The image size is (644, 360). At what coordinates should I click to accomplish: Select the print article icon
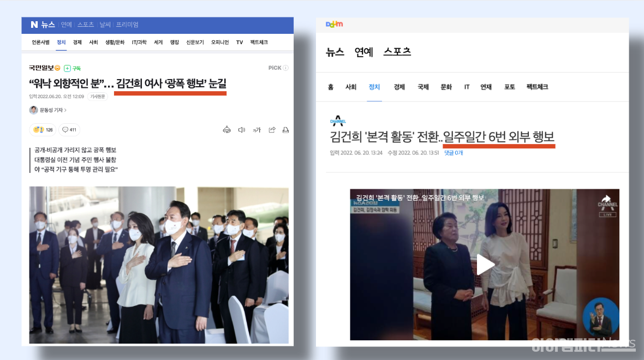click(x=285, y=130)
